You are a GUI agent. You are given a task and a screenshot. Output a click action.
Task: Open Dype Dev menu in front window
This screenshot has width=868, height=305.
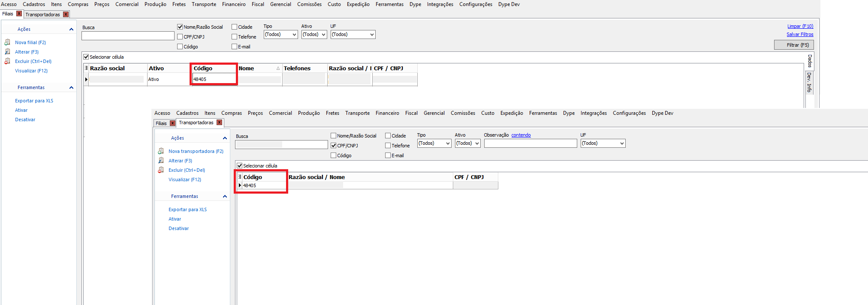(663, 113)
